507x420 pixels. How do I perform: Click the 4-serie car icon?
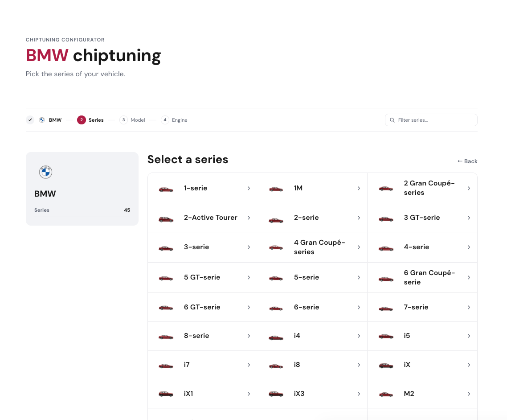tap(386, 248)
